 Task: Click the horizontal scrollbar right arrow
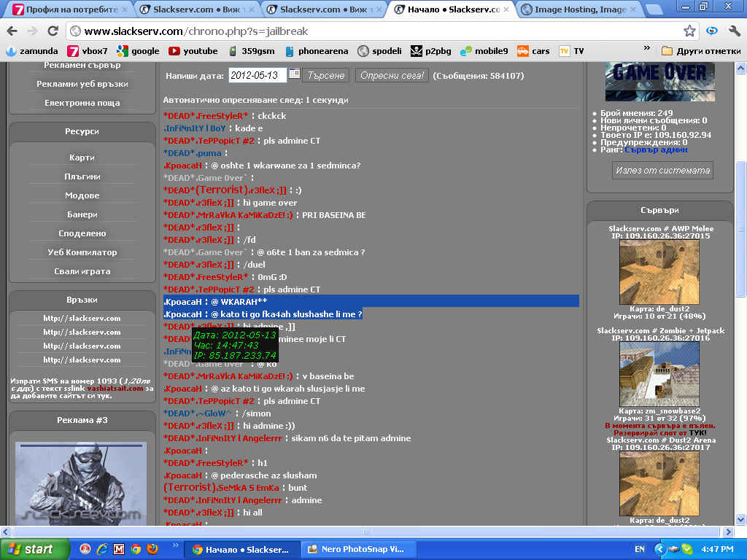tap(727, 532)
